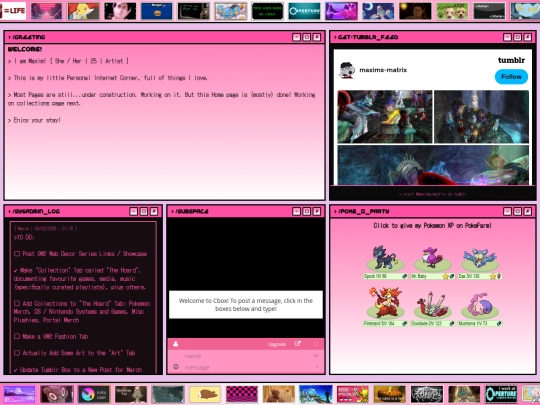The width and height of the screenshot is (540, 405).
Task: Click 'Welcome to Cbox!' message
Action: point(246,304)
